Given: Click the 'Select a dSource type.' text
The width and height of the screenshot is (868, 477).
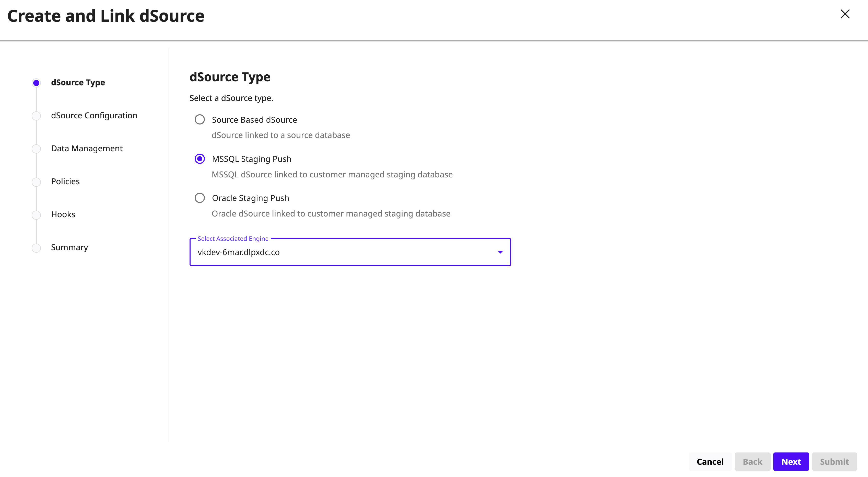Looking at the screenshot, I should [x=231, y=98].
